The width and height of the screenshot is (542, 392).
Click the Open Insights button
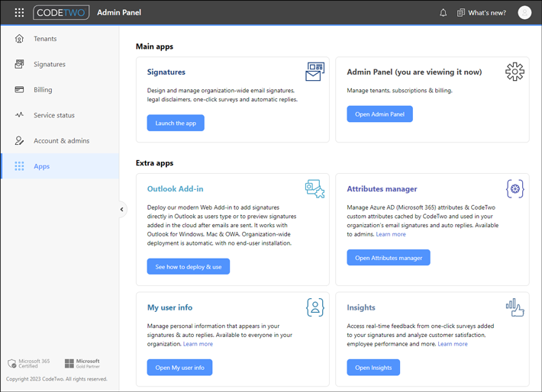(x=373, y=368)
